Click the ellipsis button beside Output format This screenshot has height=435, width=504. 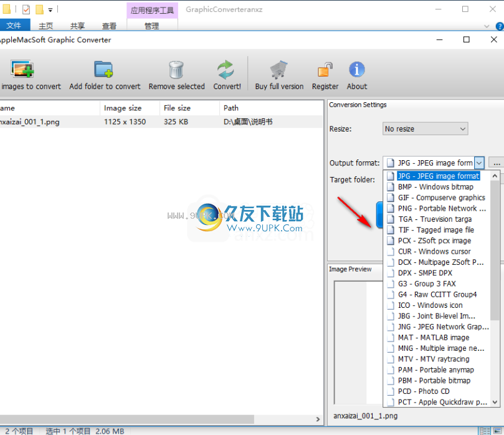[x=497, y=163]
